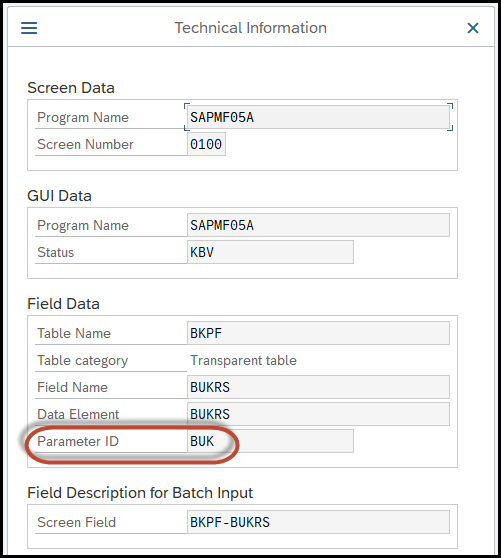The image size is (501, 558).
Task: Open the hamburger menu icon
Action: click(29, 28)
